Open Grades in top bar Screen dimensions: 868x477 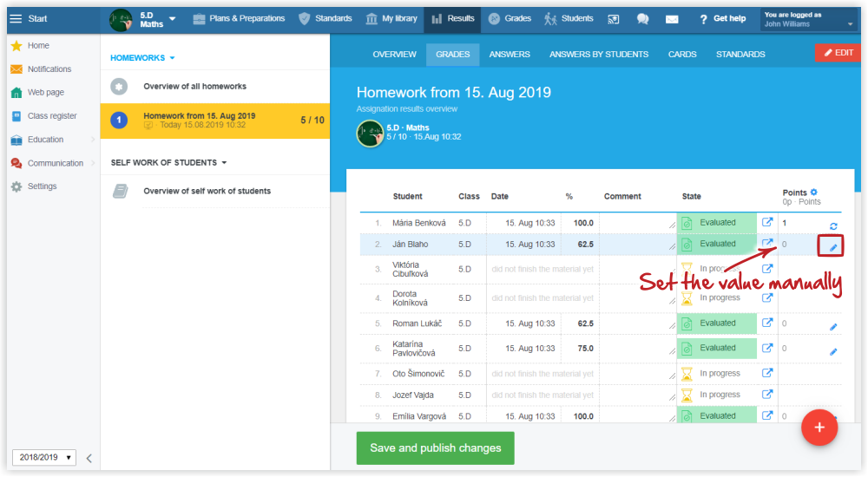(510, 19)
